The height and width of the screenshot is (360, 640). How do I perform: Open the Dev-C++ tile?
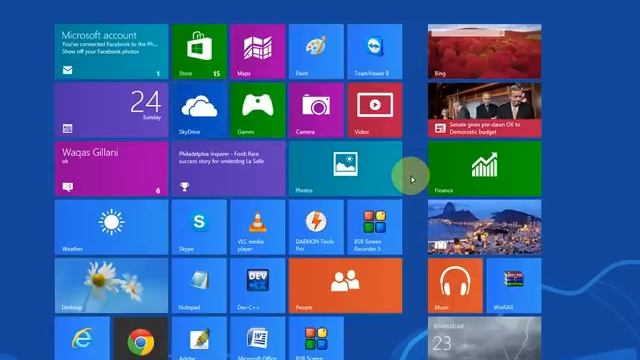258,286
